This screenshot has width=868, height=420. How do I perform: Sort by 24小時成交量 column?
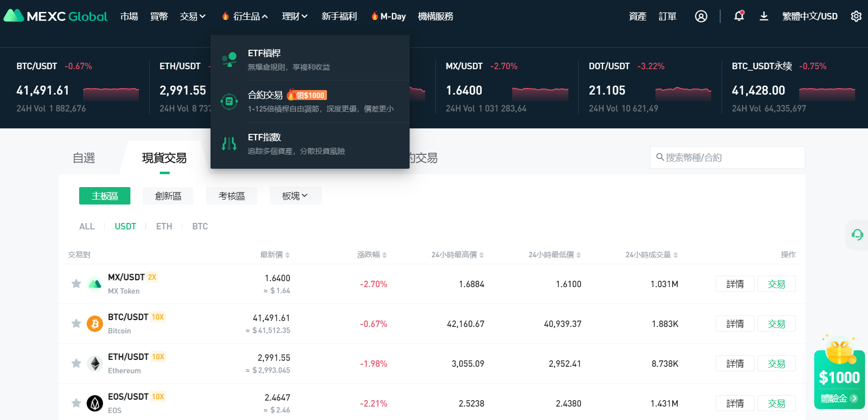point(651,255)
